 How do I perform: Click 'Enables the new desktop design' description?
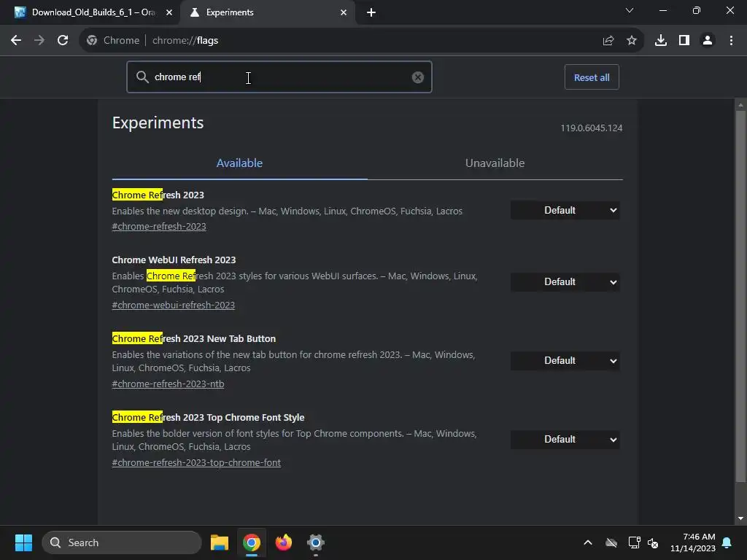click(x=287, y=211)
